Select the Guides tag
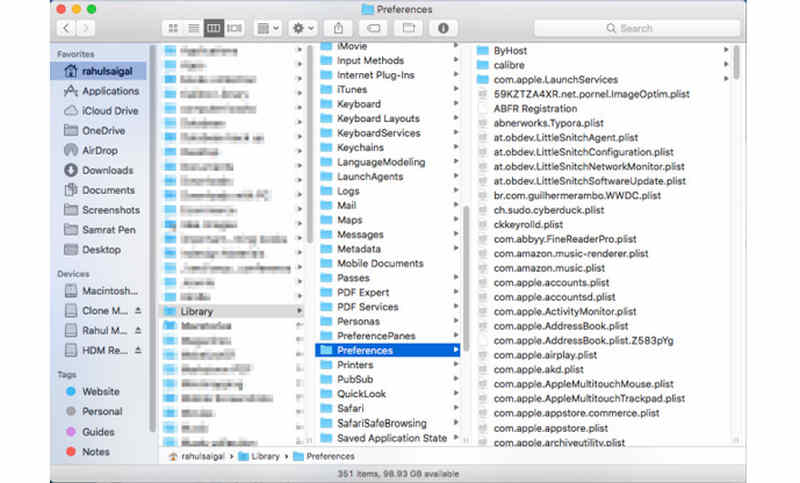The width and height of the screenshot is (800, 483). 98,432
